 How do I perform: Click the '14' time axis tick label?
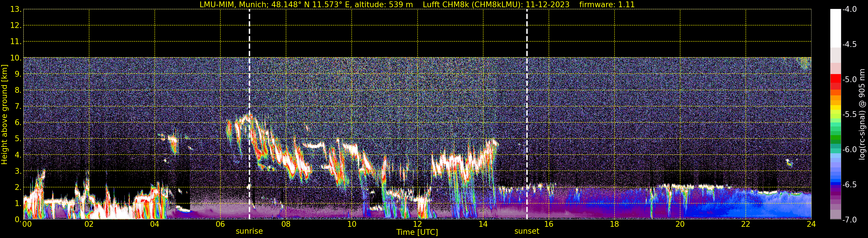pos(483,224)
